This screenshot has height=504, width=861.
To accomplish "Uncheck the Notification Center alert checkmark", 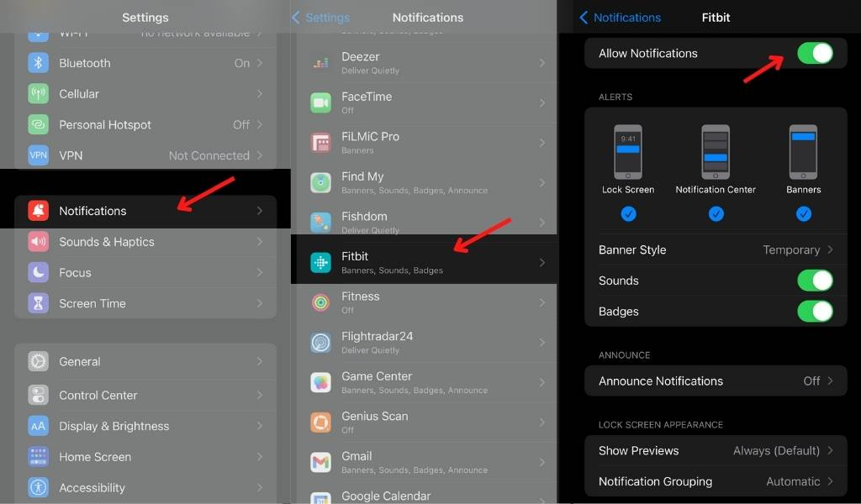I will pyautogui.click(x=716, y=214).
